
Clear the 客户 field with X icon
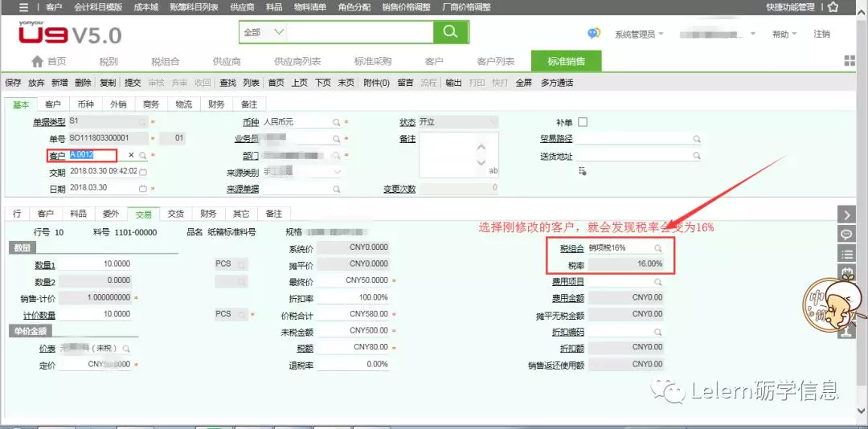tap(131, 156)
